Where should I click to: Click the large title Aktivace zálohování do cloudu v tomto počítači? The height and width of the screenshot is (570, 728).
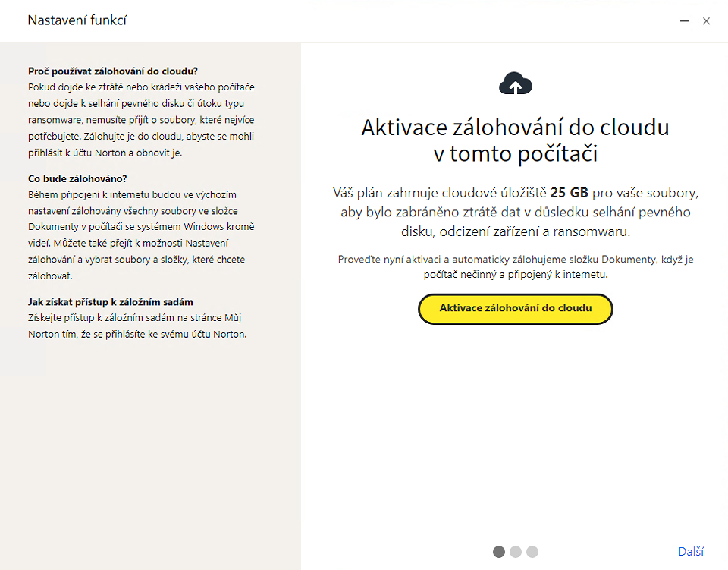tap(516, 140)
